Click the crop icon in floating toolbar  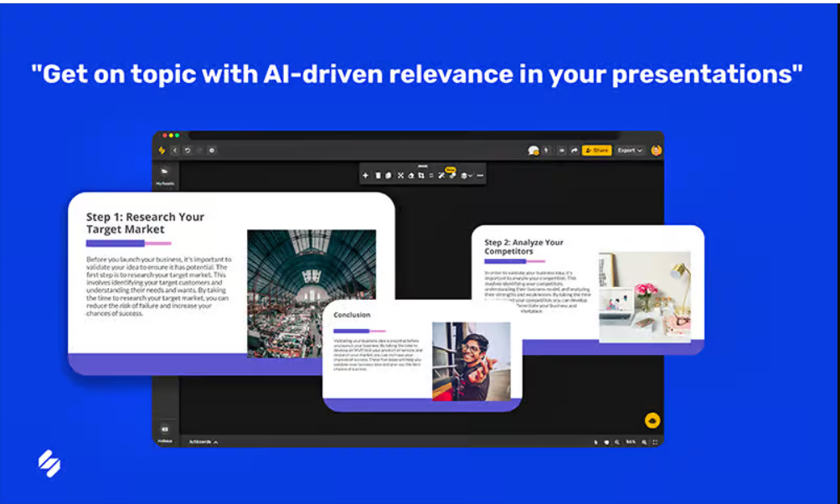421,176
